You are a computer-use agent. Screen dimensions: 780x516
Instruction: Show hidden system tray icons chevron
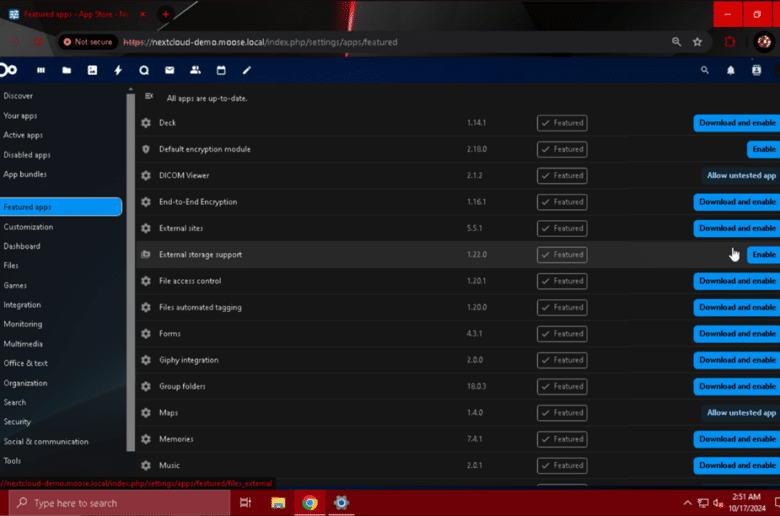[687, 503]
